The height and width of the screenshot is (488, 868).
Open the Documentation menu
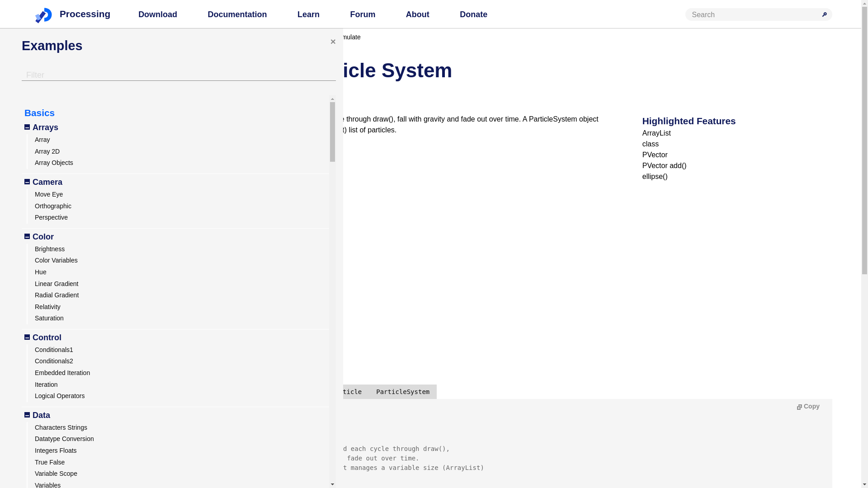[237, 14]
